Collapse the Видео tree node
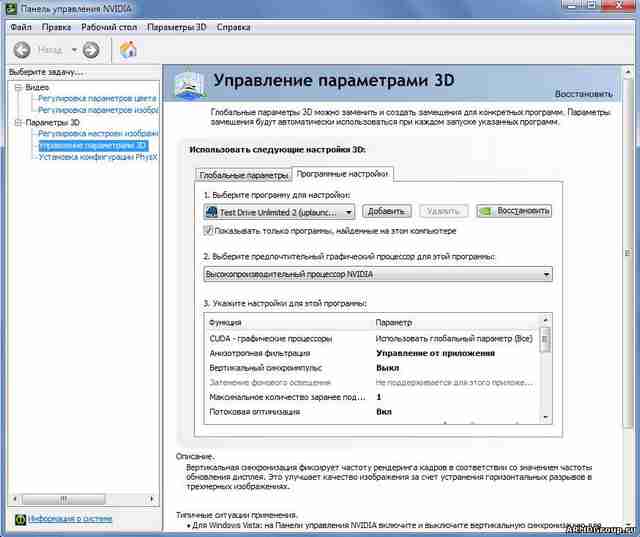This screenshot has height=537, width=640. (x=18, y=87)
